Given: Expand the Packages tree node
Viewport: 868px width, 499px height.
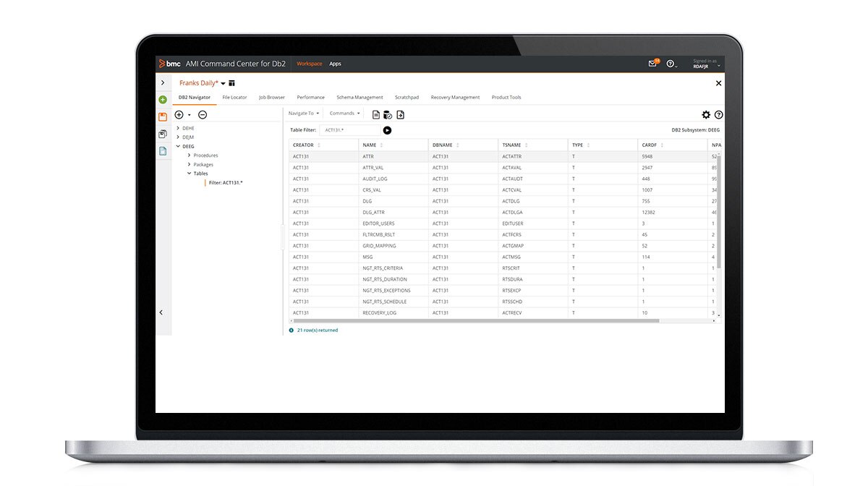Looking at the screenshot, I should point(189,164).
